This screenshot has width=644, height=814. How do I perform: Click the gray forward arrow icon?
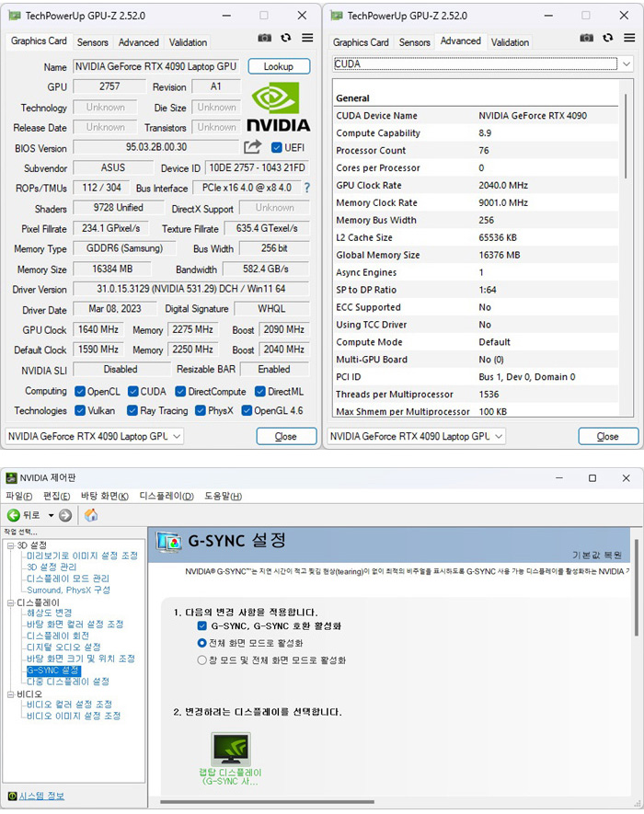point(65,515)
